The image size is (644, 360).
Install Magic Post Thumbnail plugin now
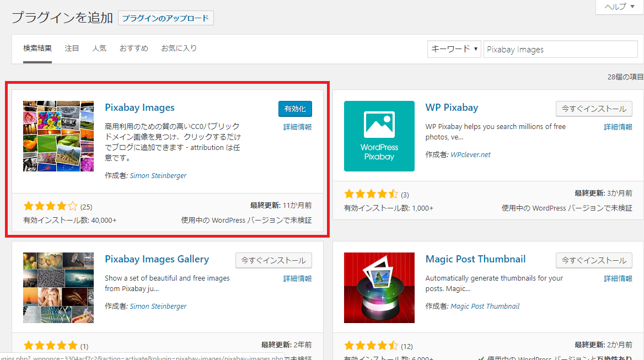click(594, 260)
